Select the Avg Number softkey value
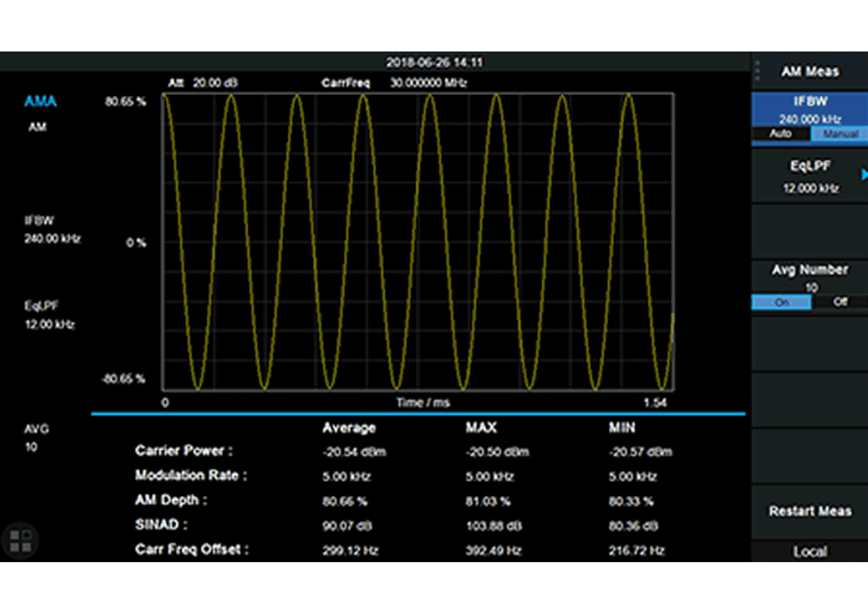868x613 pixels. (x=810, y=278)
